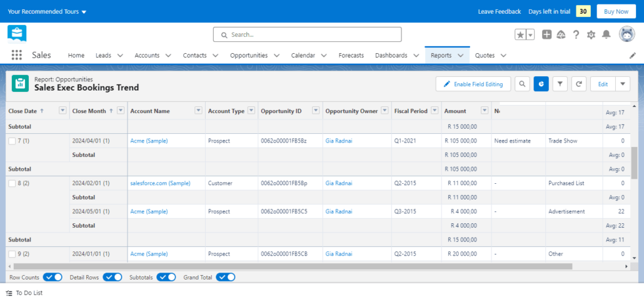Toggle Detail Rows switch

point(112,277)
